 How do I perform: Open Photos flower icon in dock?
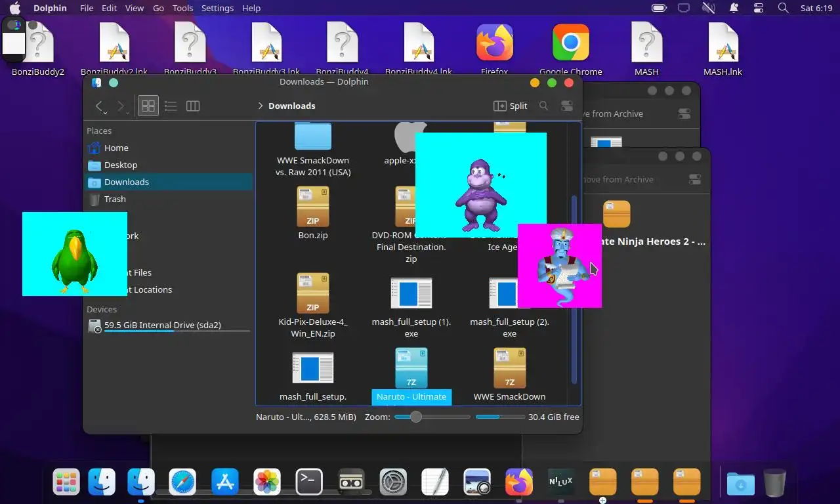pos(267,482)
